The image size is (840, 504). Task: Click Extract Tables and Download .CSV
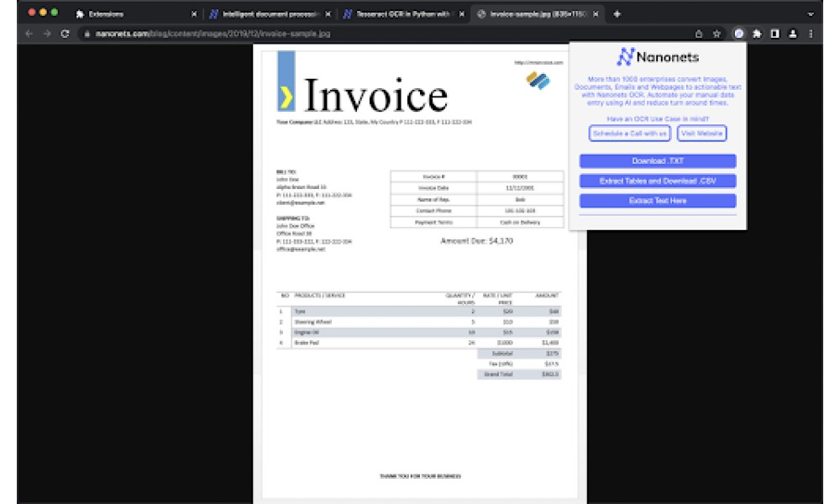(658, 181)
